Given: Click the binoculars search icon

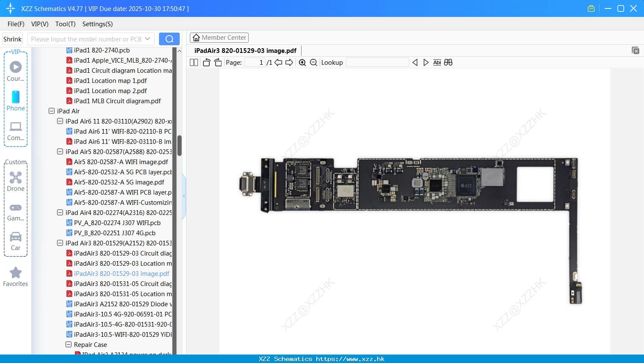Looking at the screenshot, I should pyautogui.click(x=448, y=63).
